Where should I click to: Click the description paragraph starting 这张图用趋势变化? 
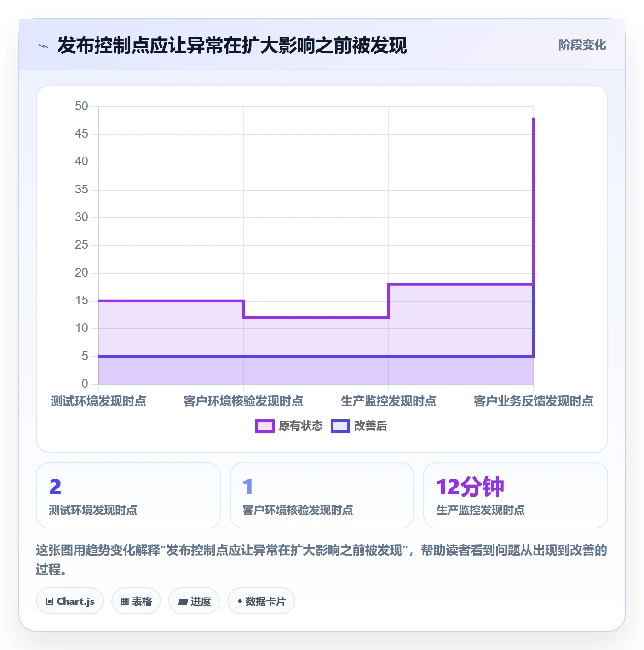322,560
